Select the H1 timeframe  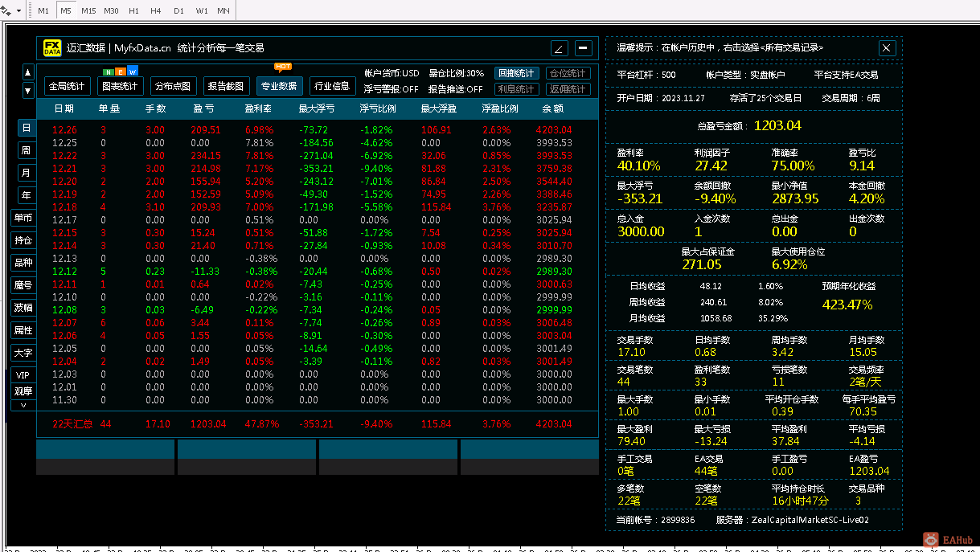[133, 11]
